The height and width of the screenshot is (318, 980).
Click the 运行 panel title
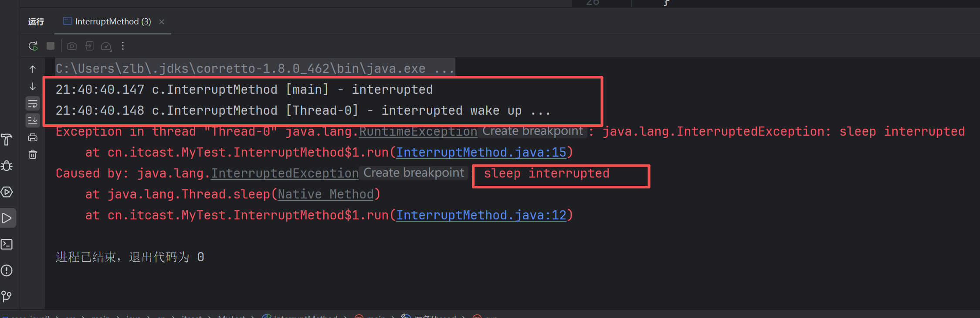pos(36,21)
